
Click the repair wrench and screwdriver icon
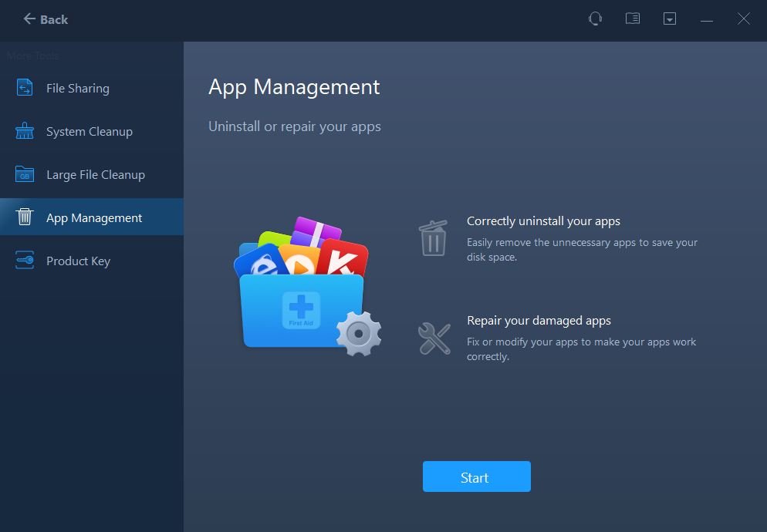[434, 338]
